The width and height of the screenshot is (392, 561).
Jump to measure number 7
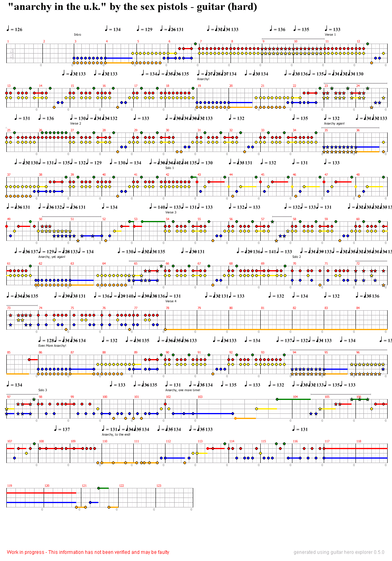[201, 41]
